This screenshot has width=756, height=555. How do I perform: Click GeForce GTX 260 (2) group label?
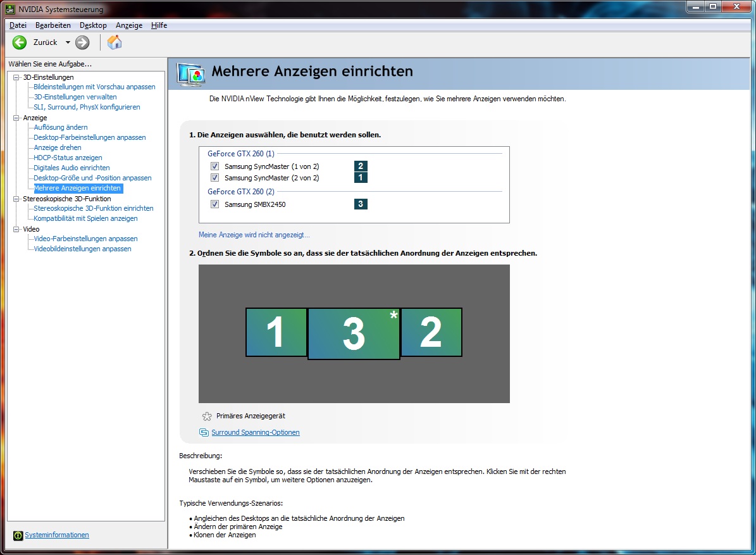point(241,191)
